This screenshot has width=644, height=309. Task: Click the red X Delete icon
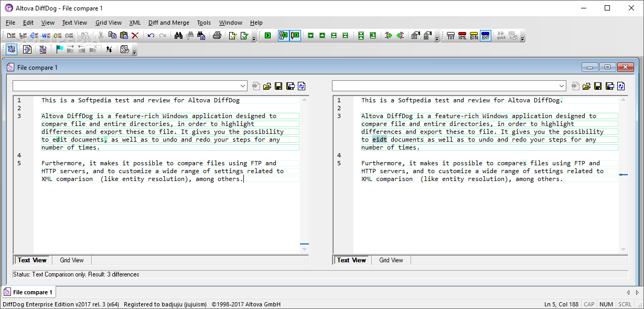[135, 36]
